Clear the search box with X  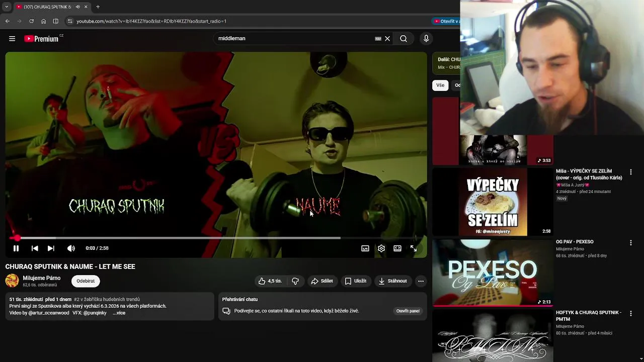387,39
